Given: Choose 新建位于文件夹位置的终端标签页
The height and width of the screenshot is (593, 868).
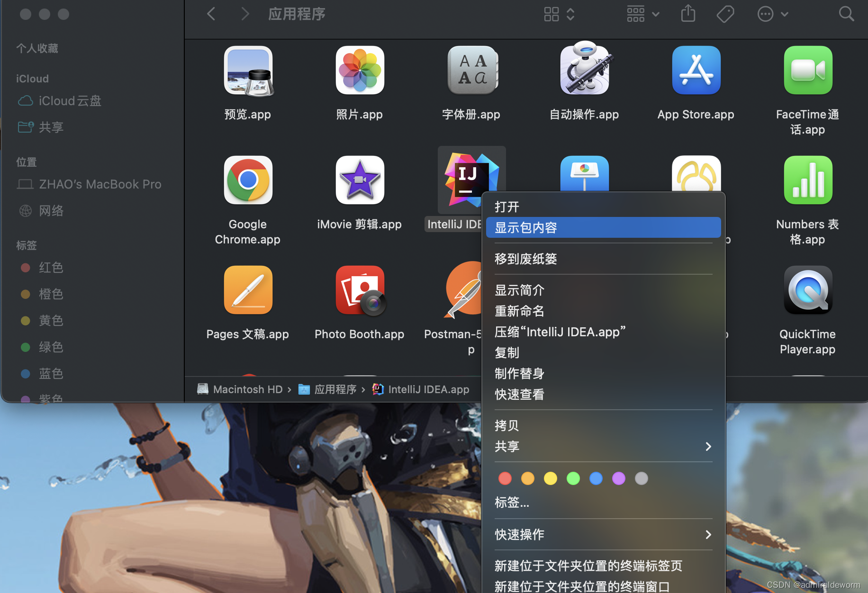Looking at the screenshot, I should pos(603,566).
